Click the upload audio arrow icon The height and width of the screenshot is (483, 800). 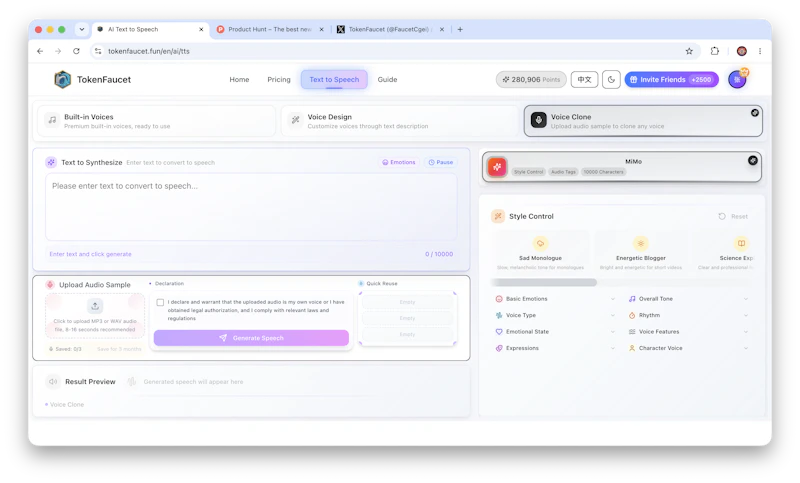pyautogui.click(x=95, y=306)
